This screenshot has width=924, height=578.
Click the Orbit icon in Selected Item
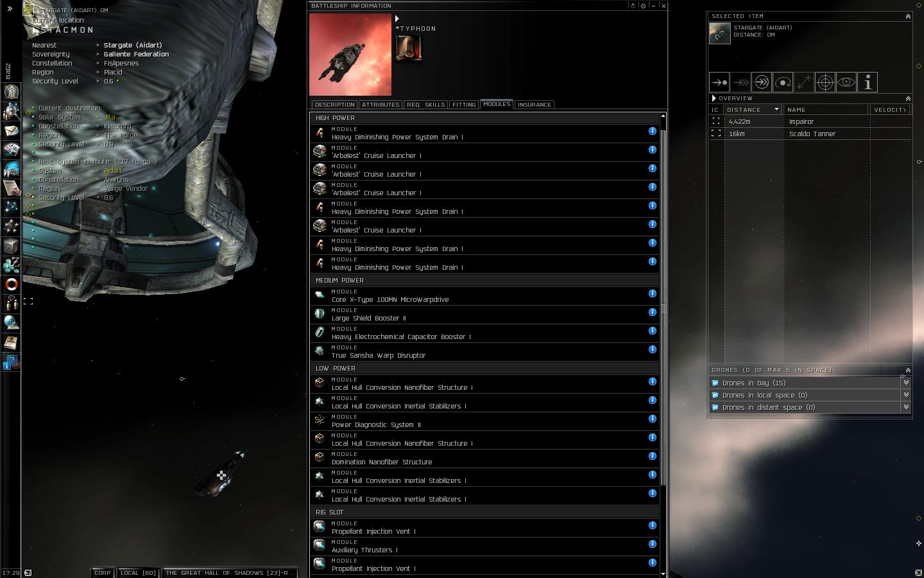click(783, 82)
